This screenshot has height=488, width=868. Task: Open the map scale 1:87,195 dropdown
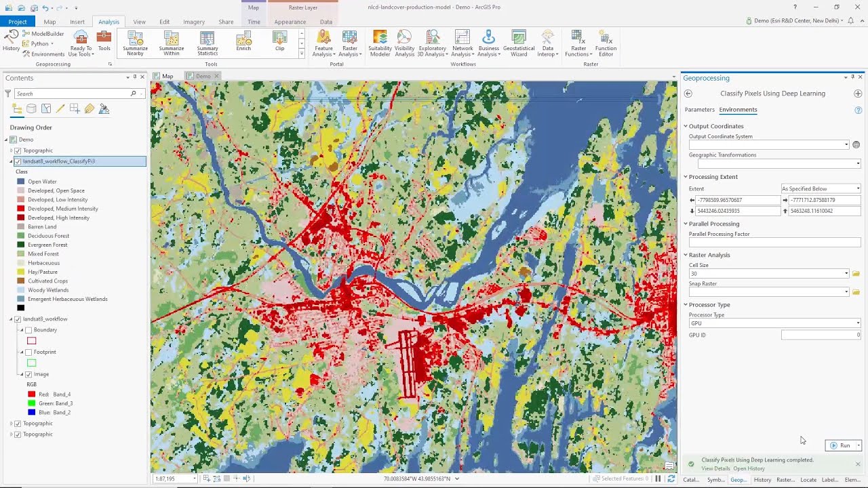tap(195, 479)
